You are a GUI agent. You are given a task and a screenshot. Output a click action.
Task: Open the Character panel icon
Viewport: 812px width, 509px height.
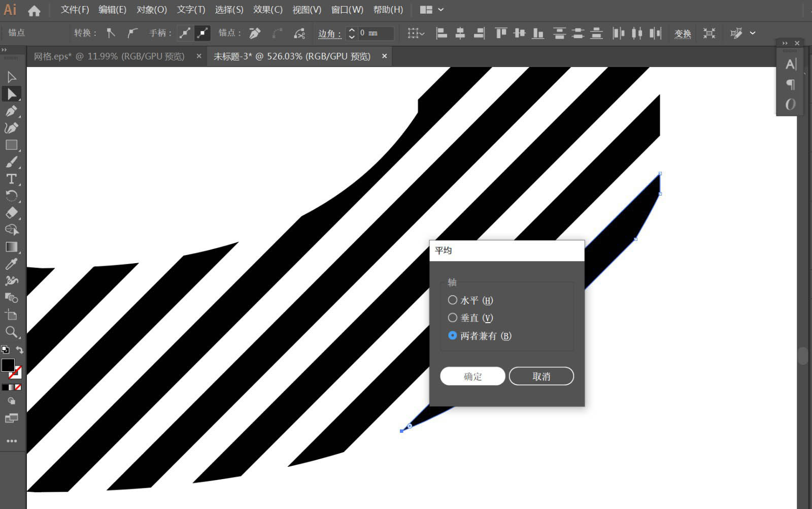coord(790,64)
